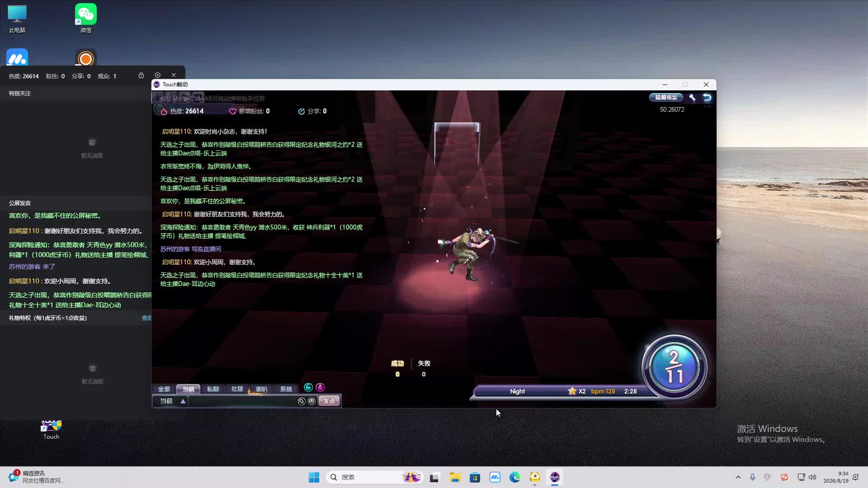Open the Touch desktop shortcut
868x488 pixels.
pyautogui.click(x=51, y=430)
